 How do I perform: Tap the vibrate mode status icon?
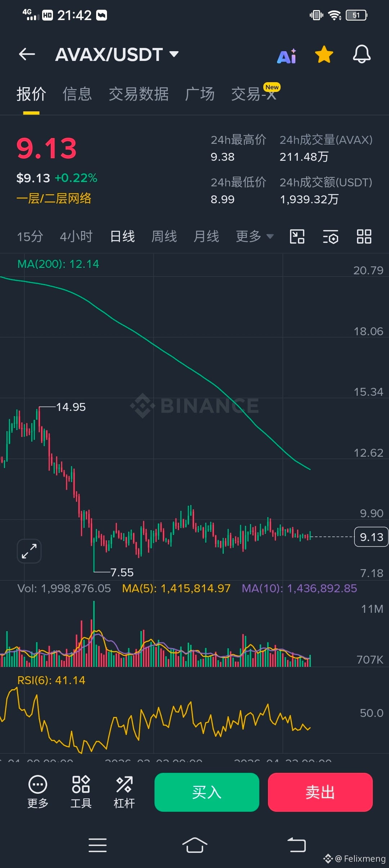317,15
